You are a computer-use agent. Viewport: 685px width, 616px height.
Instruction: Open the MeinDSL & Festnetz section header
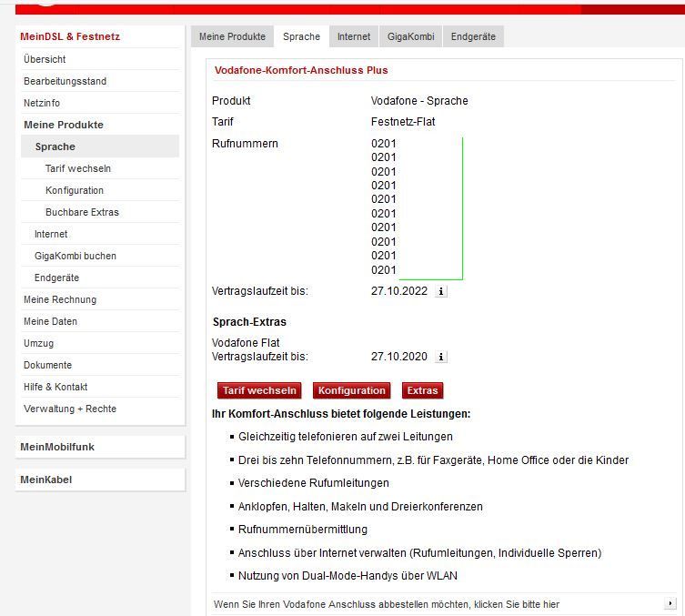pyautogui.click(x=70, y=36)
